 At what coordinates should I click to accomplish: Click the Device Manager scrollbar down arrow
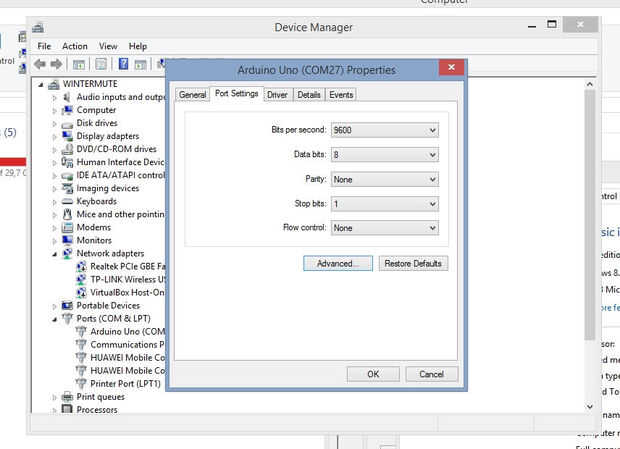[590, 406]
